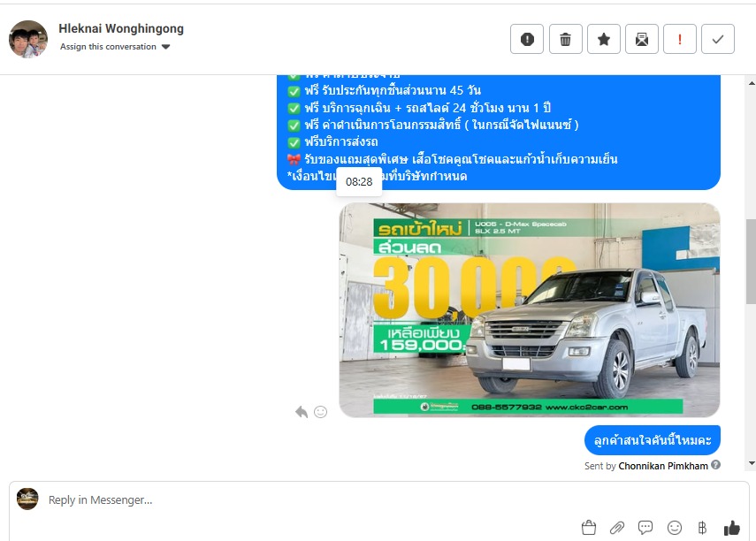Click the line ฟรีบริการส่งรถ in the message
The height and width of the screenshot is (541, 756).
pyautogui.click(x=341, y=142)
